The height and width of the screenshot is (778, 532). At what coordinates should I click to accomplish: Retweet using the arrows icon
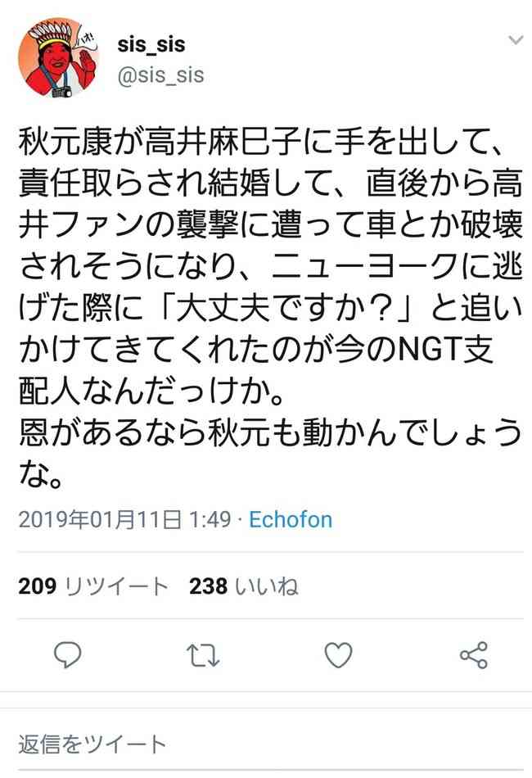[x=203, y=655]
